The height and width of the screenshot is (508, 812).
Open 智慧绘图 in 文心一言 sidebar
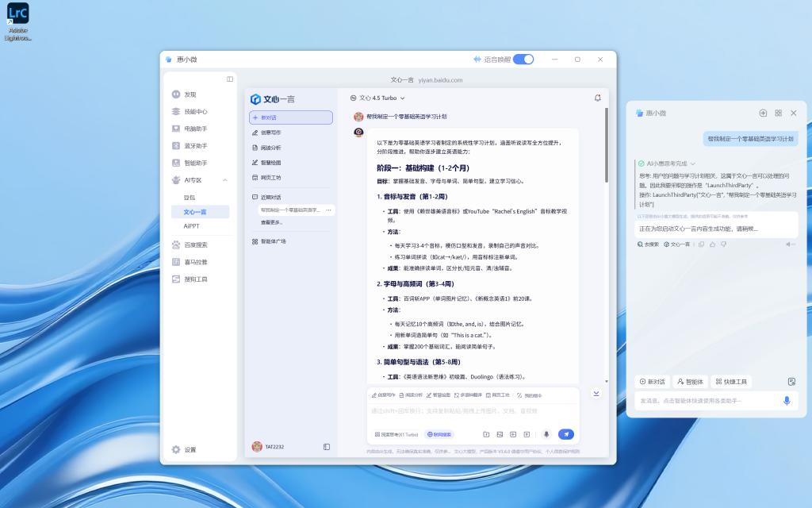tap(266, 162)
